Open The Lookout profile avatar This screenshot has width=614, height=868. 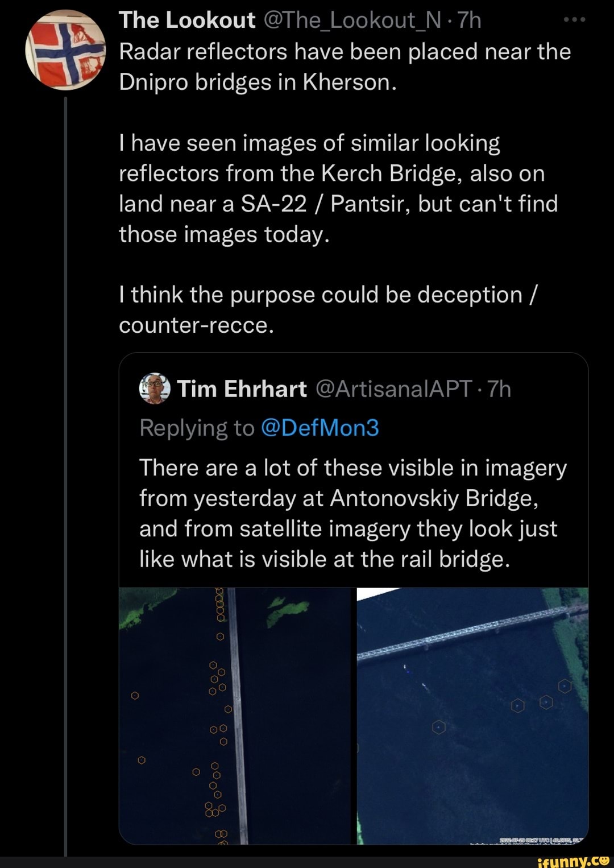[66, 51]
